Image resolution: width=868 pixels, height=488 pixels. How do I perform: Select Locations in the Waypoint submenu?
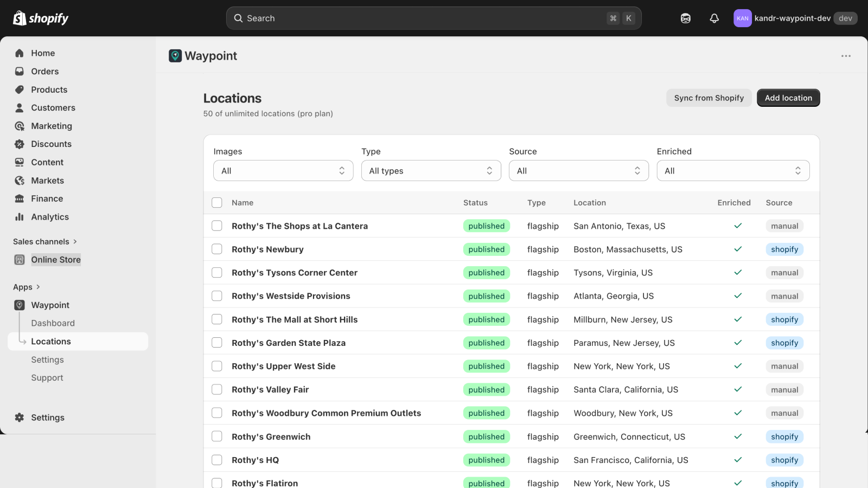(51, 342)
